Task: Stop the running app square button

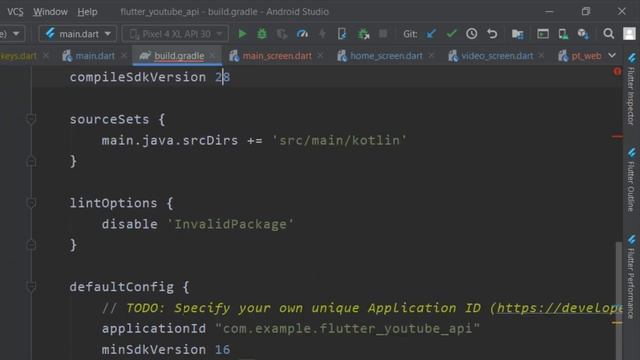Action: [x=383, y=33]
